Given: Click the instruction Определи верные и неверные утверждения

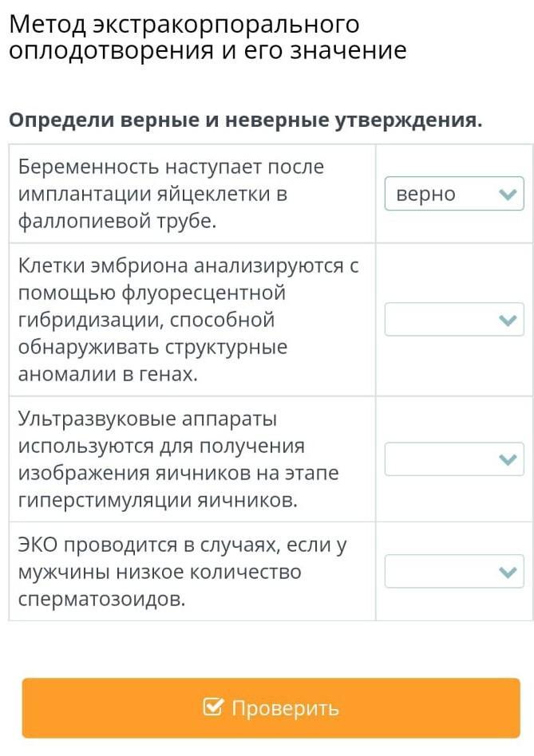Looking at the screenshot, I should click(x=246, y=120).
